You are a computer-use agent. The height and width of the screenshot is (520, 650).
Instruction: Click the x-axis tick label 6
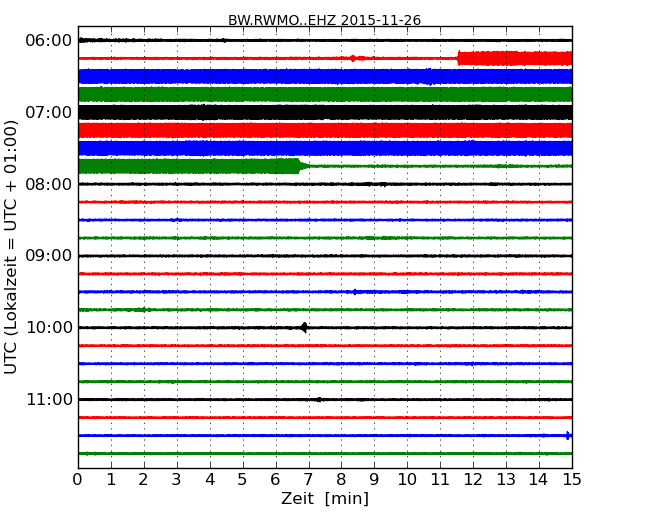pos(276,480)
